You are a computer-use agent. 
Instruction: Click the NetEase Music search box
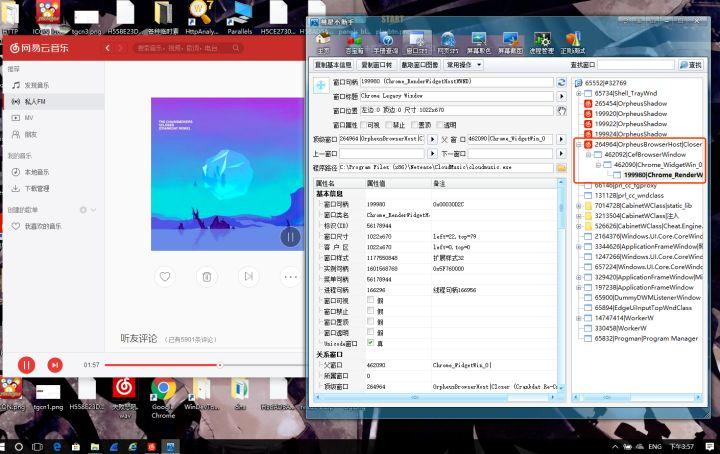[188, 48]
